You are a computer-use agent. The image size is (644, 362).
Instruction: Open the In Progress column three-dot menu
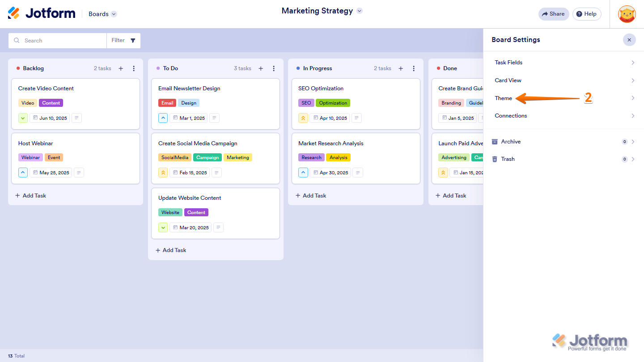(x=414, y=68)
